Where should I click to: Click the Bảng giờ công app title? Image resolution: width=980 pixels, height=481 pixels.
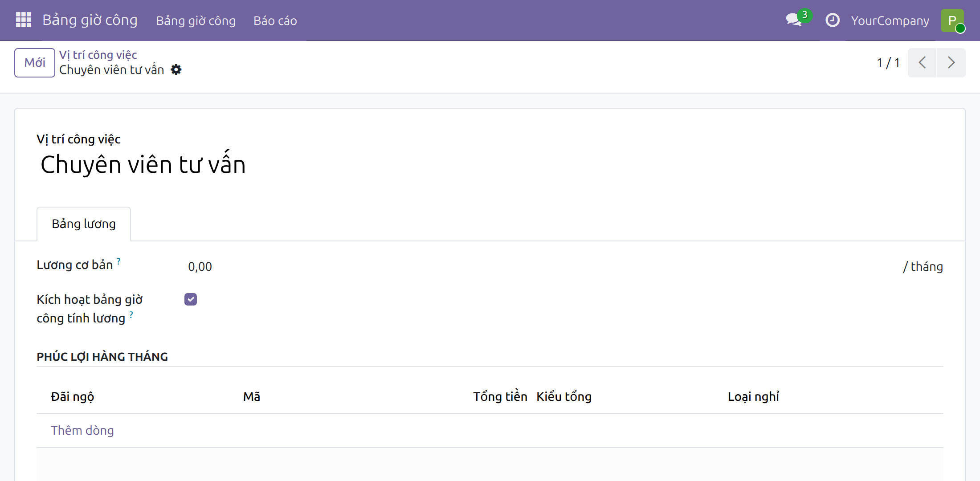(x=90, y=20)
